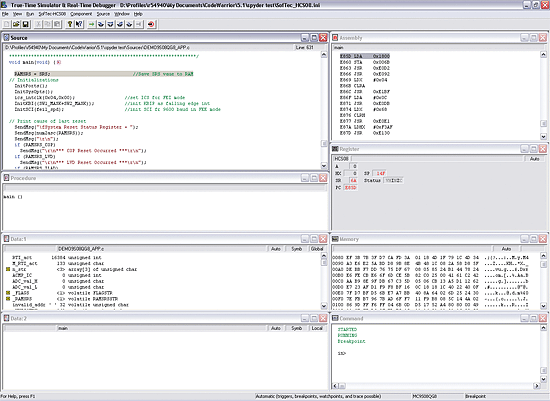
Task: Click the Global button in Data:1
Action: (317, 249)
